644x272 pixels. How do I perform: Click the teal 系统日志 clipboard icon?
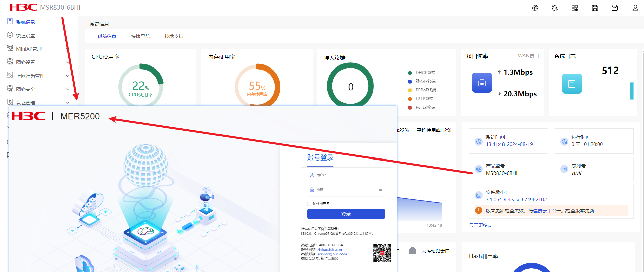pyautogui.click(x=572, y=84)
